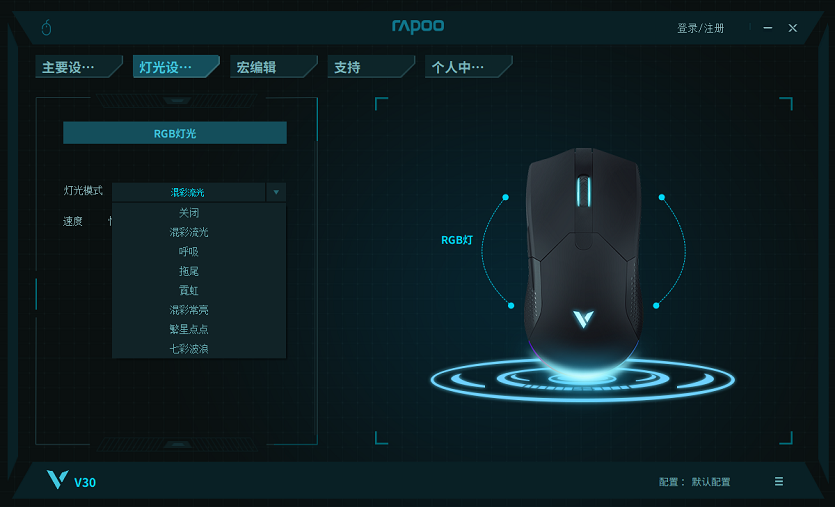Image resolution: width=835 pixels, height=507 pixels.
Task: Minimize the Rapoo window
Action: [x=767, y=28]
